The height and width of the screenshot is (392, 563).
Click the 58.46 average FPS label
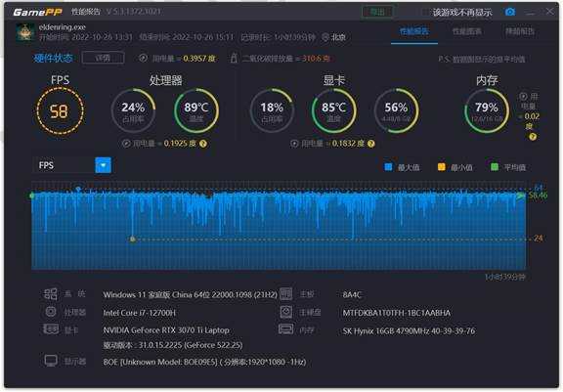538,196
